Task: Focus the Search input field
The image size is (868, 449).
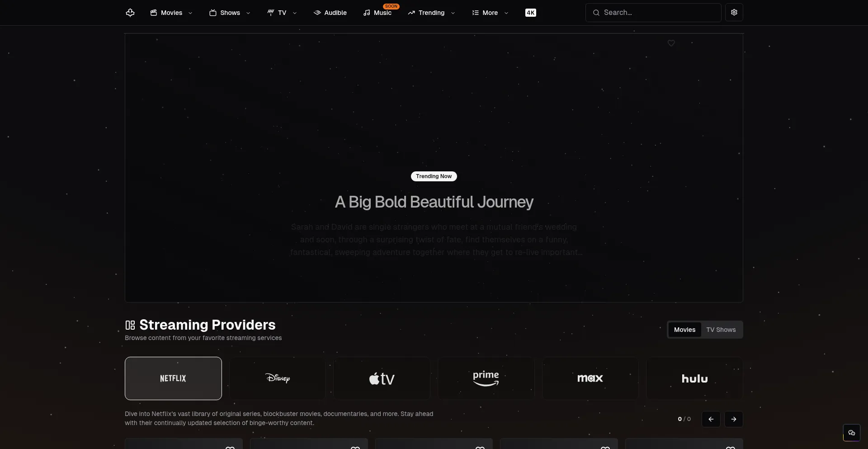Action: point(653,13)
